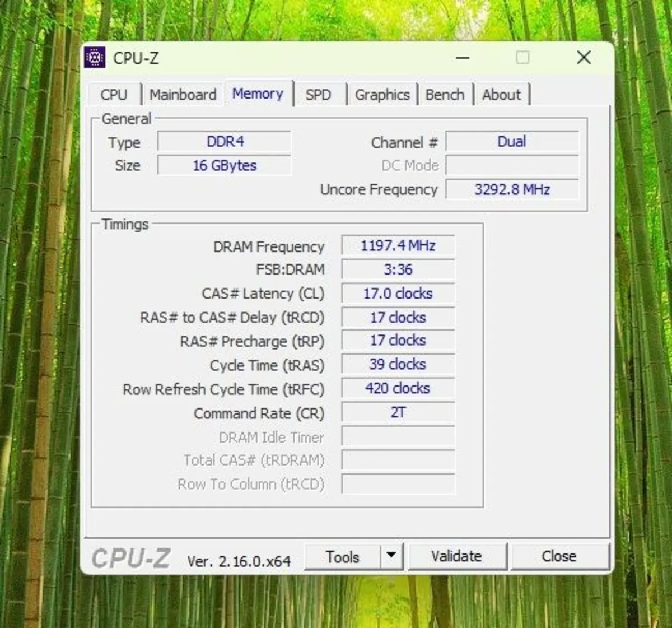
Task: Click the empty Row To Column field
Action: coord(398,484)
